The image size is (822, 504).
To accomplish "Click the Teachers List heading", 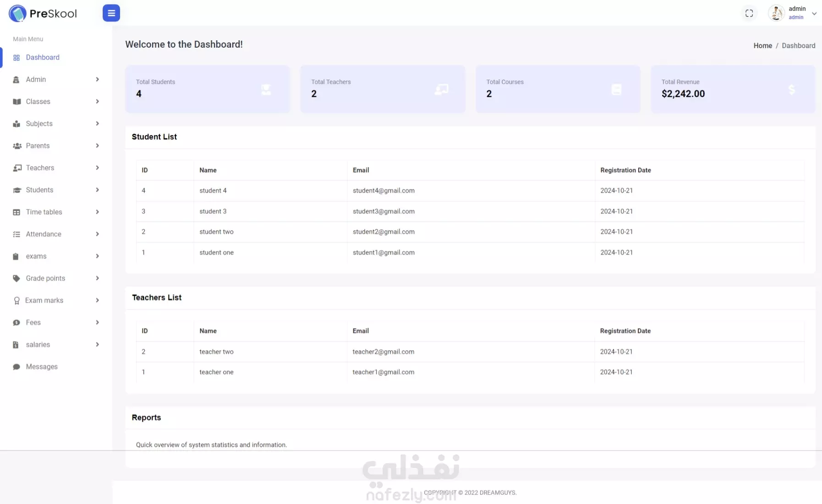I will click(157, 298).
